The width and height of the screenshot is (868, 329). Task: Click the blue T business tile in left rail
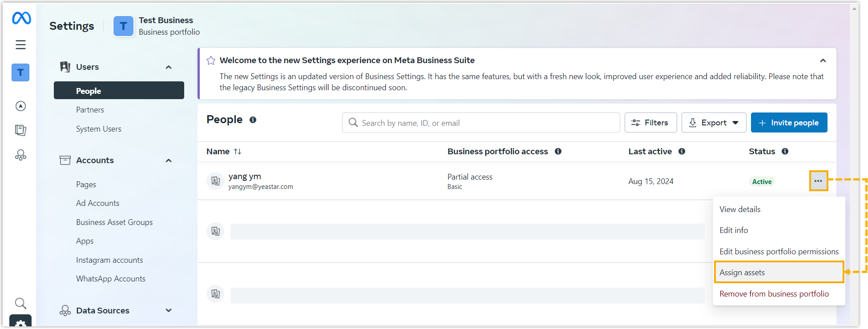(20, 72)
